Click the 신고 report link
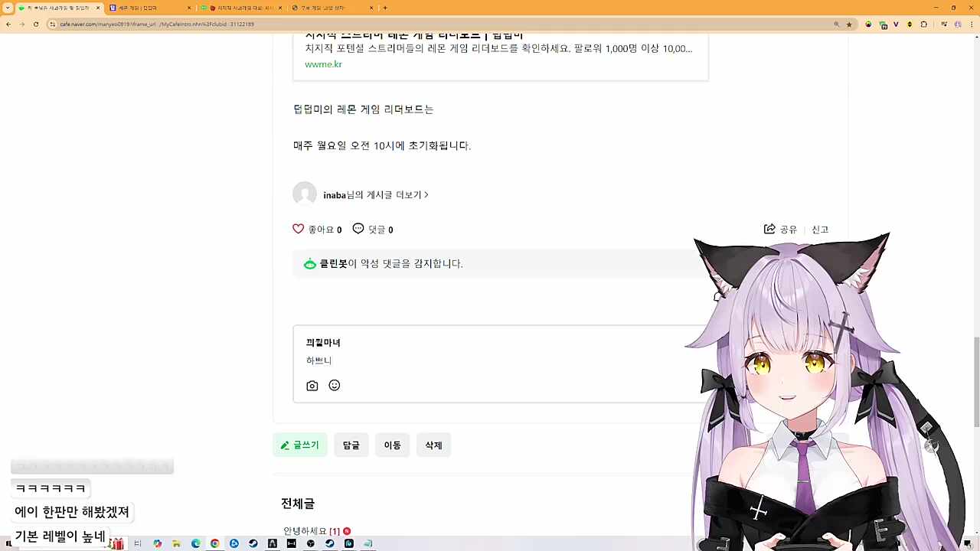This screenshot has height=551, width=980. (x=820, y=230)
